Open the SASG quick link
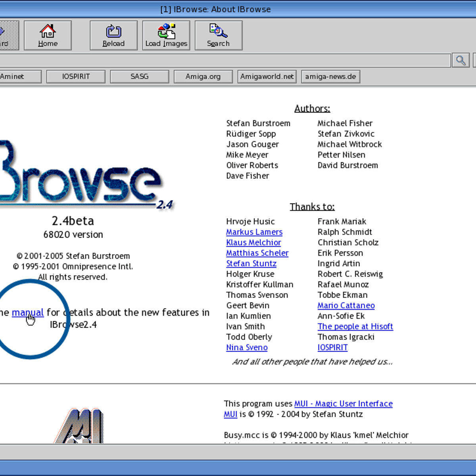The image size is (476, 476). 139,76
